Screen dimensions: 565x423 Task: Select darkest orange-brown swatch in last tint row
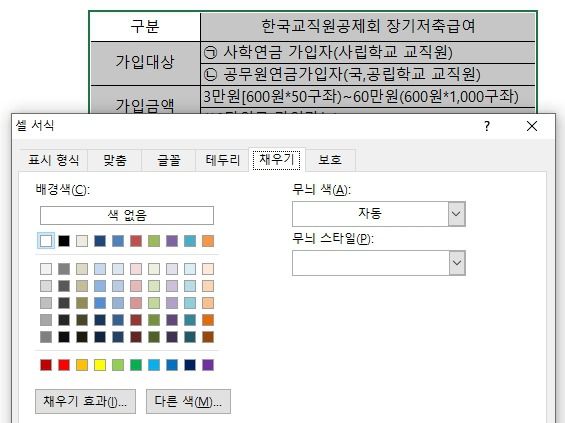point(208,337)
